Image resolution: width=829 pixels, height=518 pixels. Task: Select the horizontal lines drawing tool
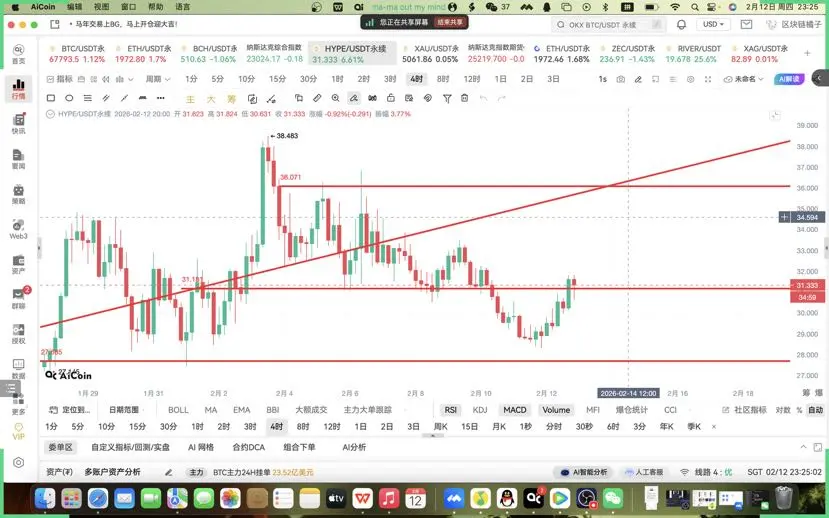88,98
